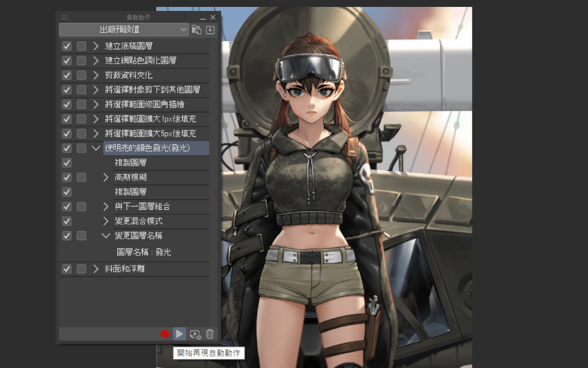Image resolution: width=588 pixels, height=368 pixels.
Task: Collapse the 變更圖層名稱 step
Action: coord(105,235)
